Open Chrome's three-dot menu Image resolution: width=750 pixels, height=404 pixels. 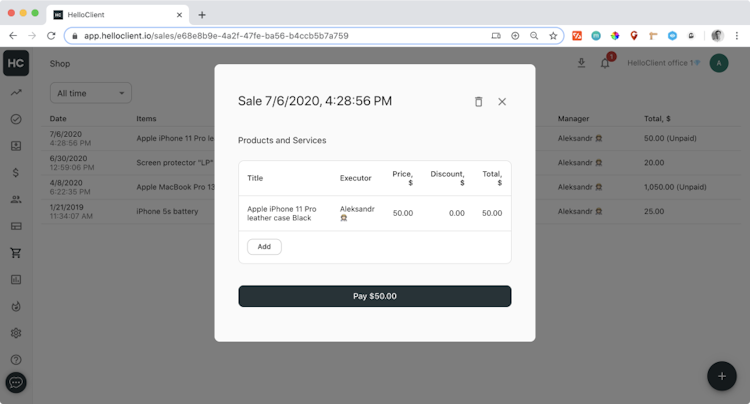coord(738,35)
